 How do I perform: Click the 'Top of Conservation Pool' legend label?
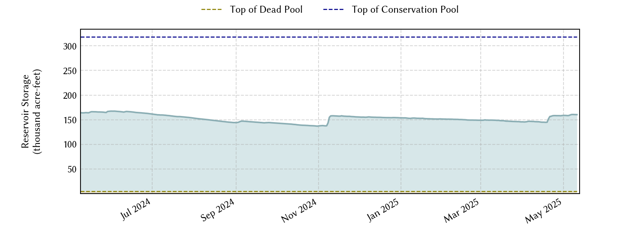point(405,10)
